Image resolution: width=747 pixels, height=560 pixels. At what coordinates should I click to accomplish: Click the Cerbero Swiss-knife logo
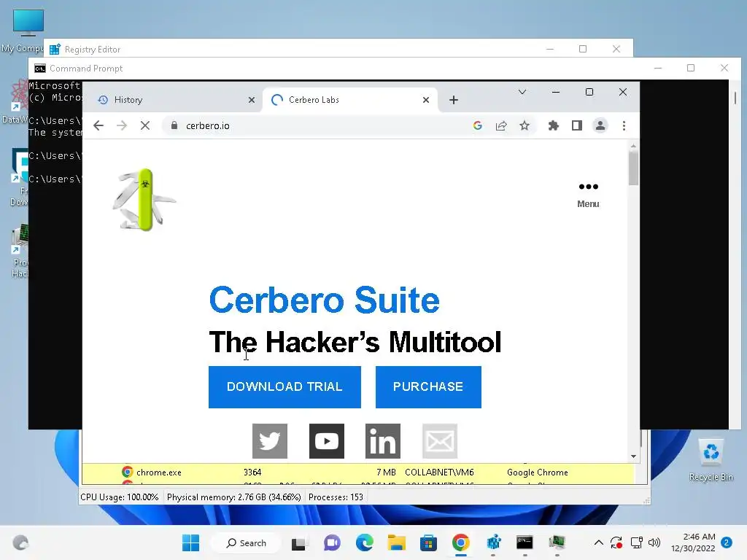[144, 200]
